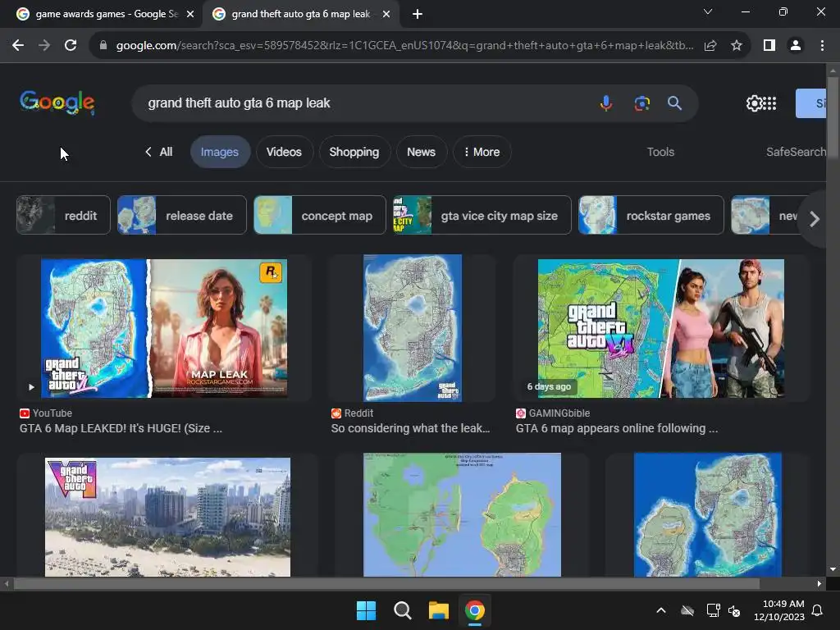The width and height of the screenshot is (840, 630).
Task: Open the city skyline beach thumbnail
Action: coord(167,517)
